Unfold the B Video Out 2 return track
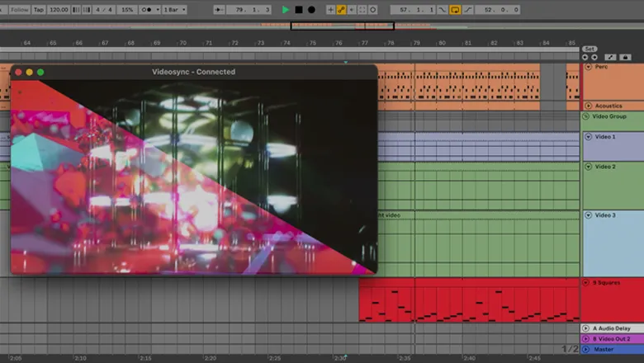Image resolution: width=644 pixels, height=363 pixels. point(585,339)
